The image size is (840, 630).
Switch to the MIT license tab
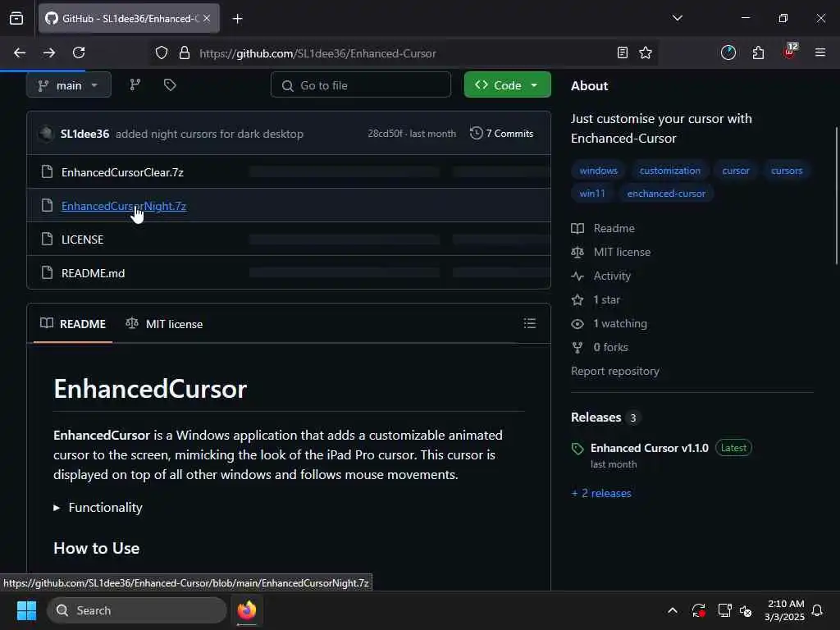click(164, 324)
